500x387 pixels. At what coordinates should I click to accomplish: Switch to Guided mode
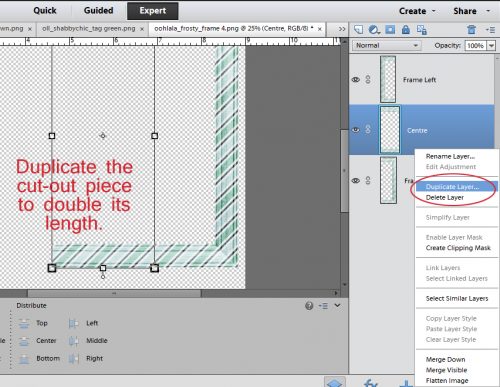coord(98,11)
